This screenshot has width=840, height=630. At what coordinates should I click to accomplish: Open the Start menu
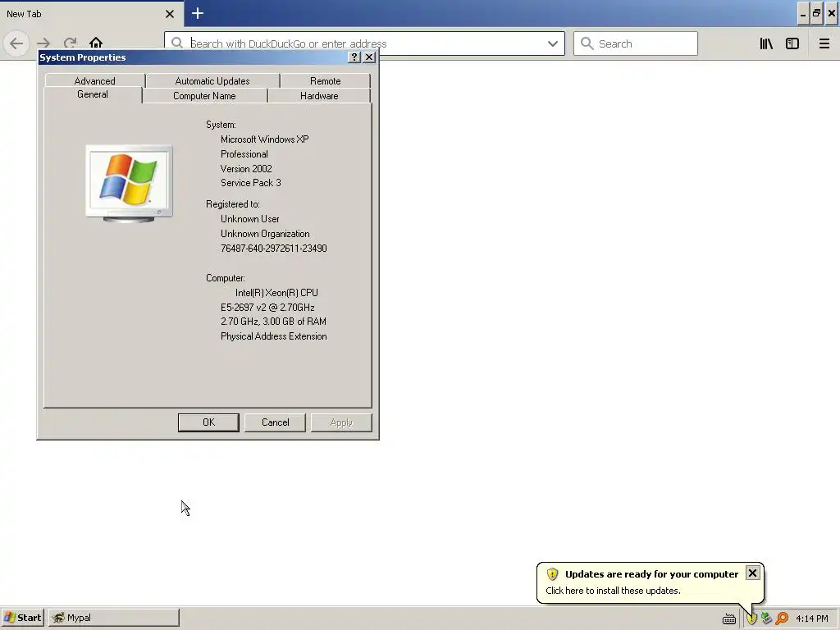tap(22, 618)
